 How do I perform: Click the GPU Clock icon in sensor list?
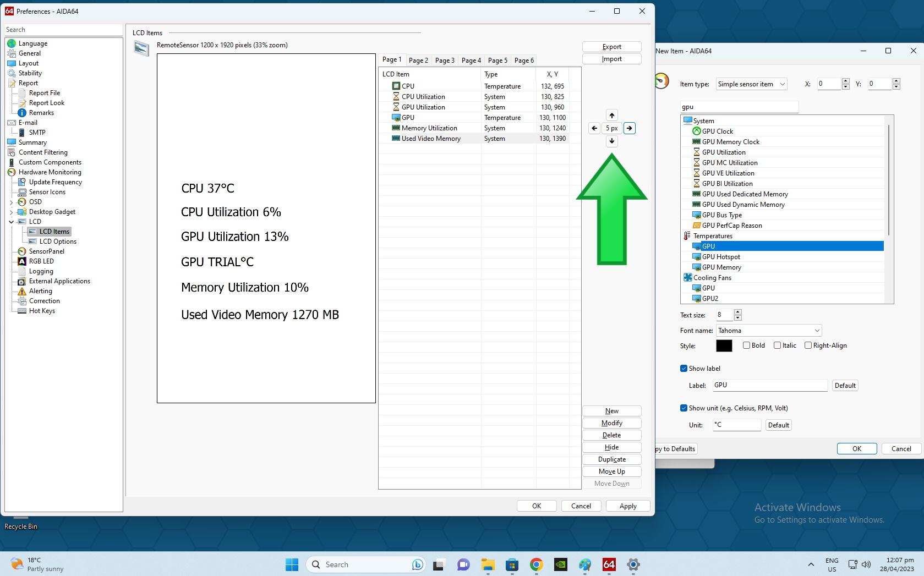pyautogui.click(x=697, y=131)
